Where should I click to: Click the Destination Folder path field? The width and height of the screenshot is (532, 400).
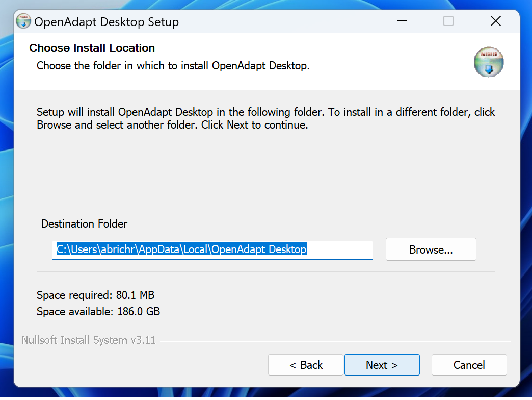[x=212, y=250]
